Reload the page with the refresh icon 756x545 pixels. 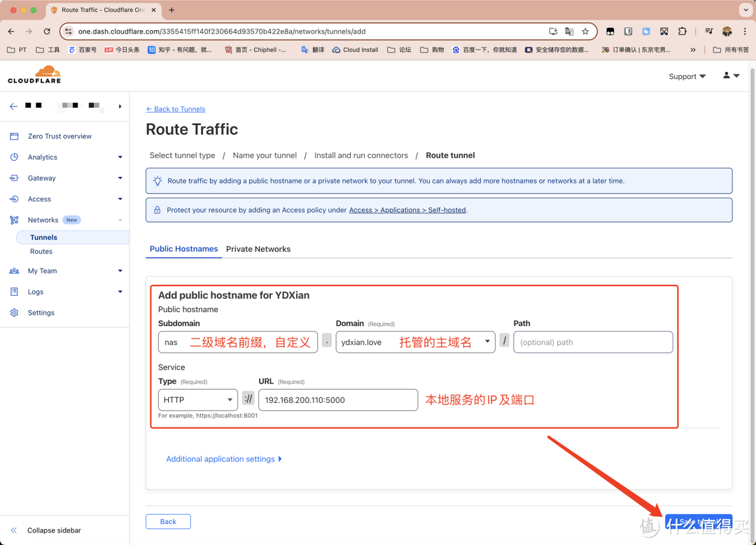[47, 31]
